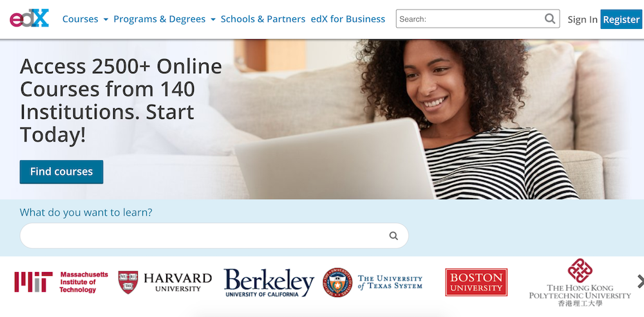Click the header search magnifier icon
Image resolution: width=644 pixels, height=317 pixels.
549,19
